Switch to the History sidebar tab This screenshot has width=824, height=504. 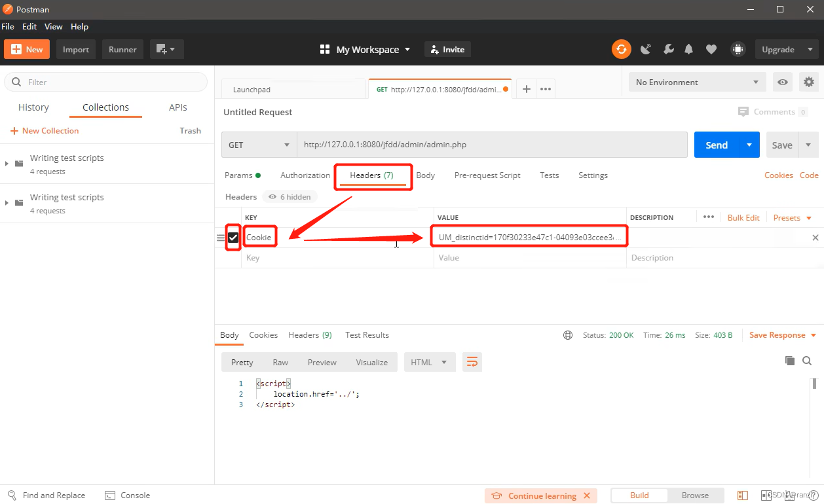[x=33, y=107]
